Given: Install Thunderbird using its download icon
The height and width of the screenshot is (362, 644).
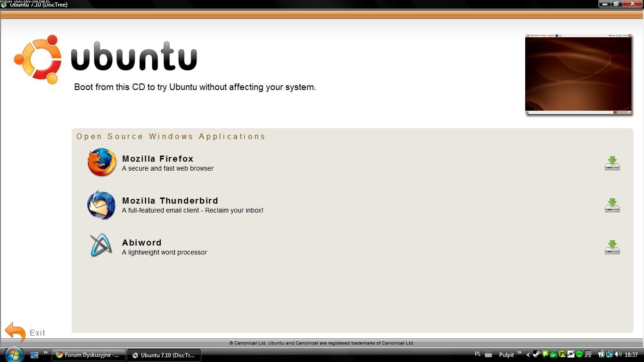Looking at the screenshot, I should pos(612,205).
